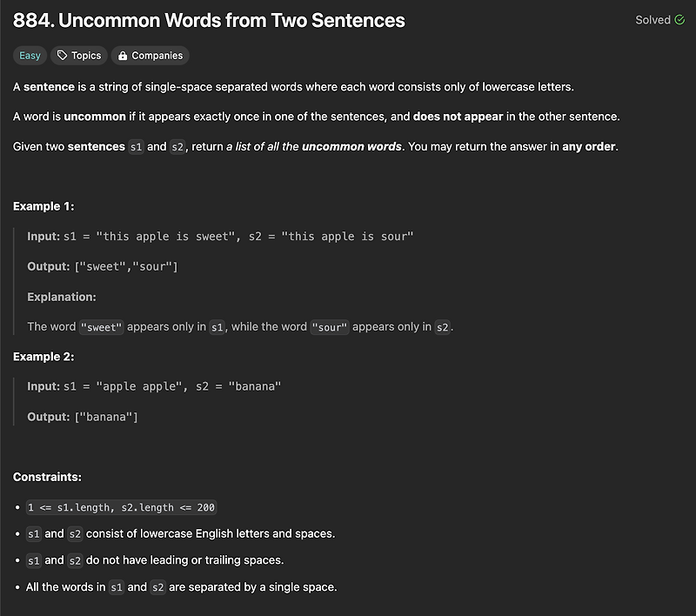
Task: Click the tag icon on the Topics chip
Action: tap(64, 55)
